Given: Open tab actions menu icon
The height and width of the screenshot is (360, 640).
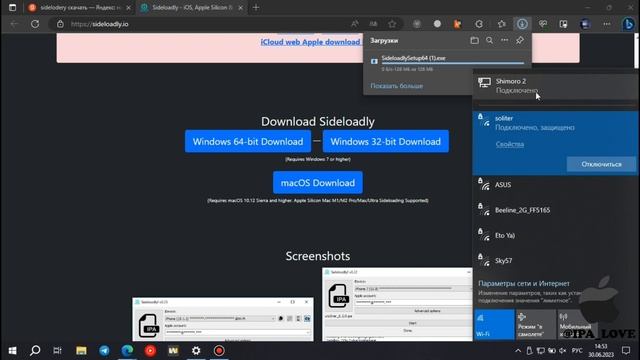Looking at the screenshot, I should (12, 8).
